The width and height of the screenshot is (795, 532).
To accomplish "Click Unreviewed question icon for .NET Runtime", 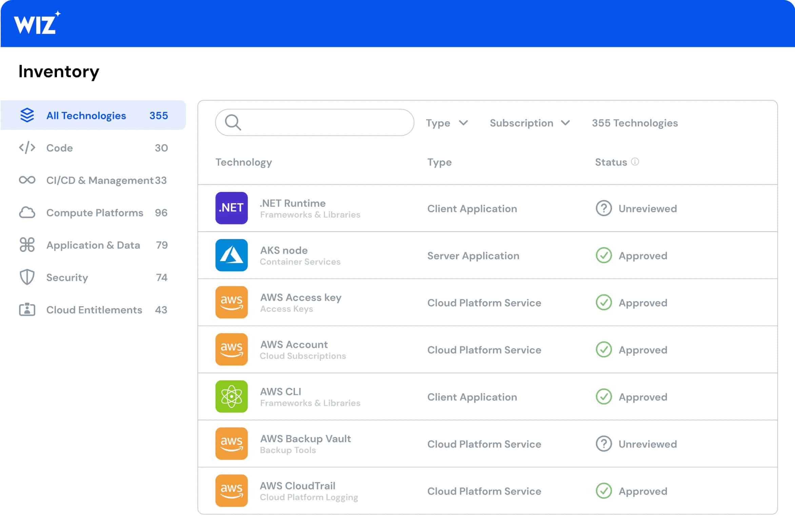I will [x=604, y=208].
